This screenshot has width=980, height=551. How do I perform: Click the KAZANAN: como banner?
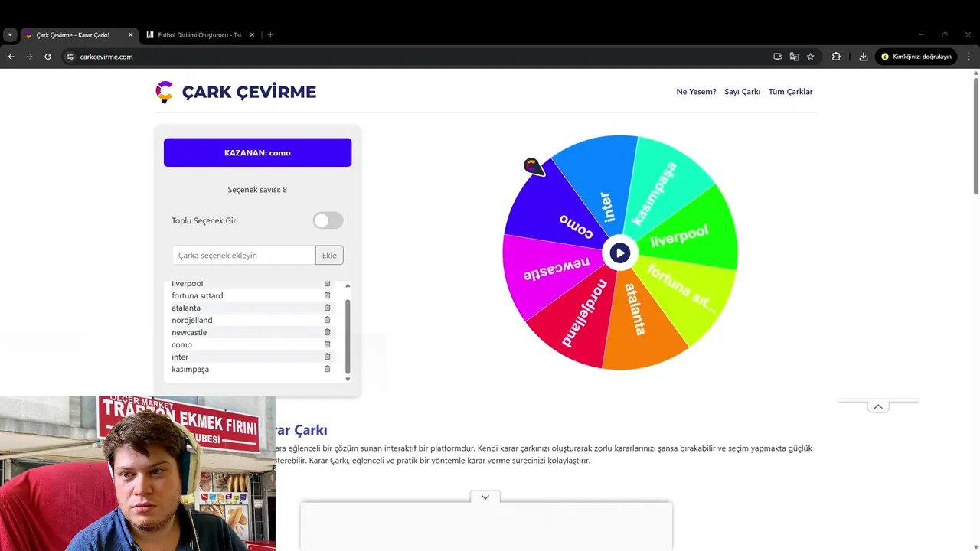257,152
